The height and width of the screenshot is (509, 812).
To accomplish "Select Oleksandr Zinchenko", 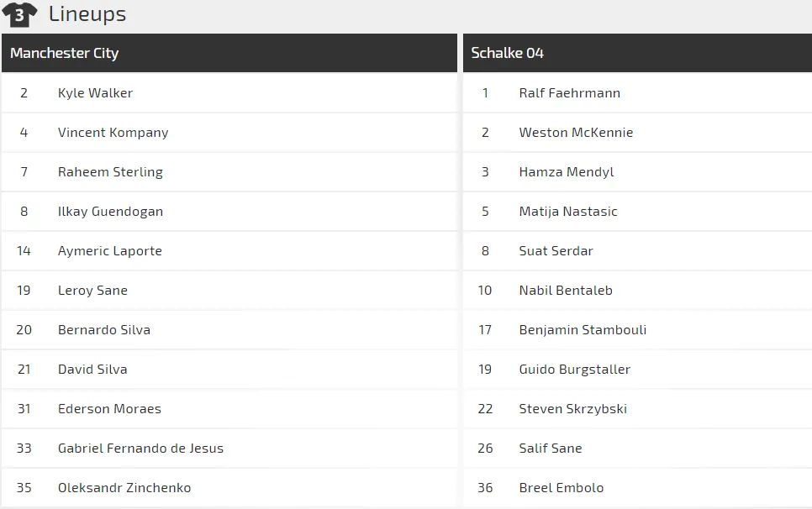I will coord(124,488).
